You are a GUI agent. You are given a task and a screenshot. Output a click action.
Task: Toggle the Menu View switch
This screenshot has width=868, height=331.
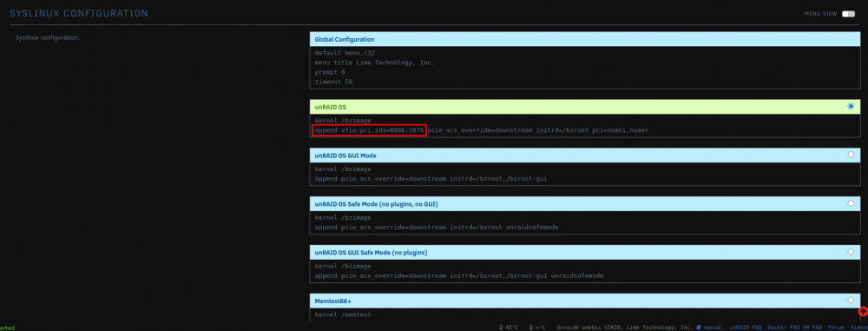click(848, 14)
